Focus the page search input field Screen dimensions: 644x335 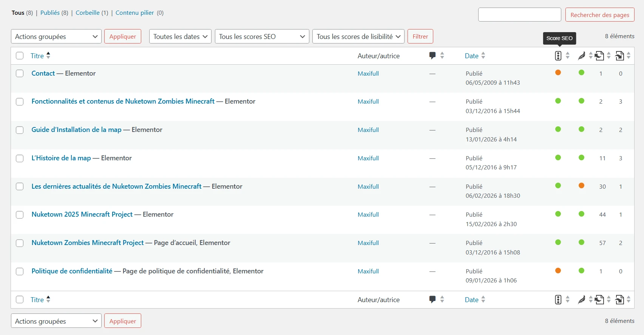tap(519, 15)
